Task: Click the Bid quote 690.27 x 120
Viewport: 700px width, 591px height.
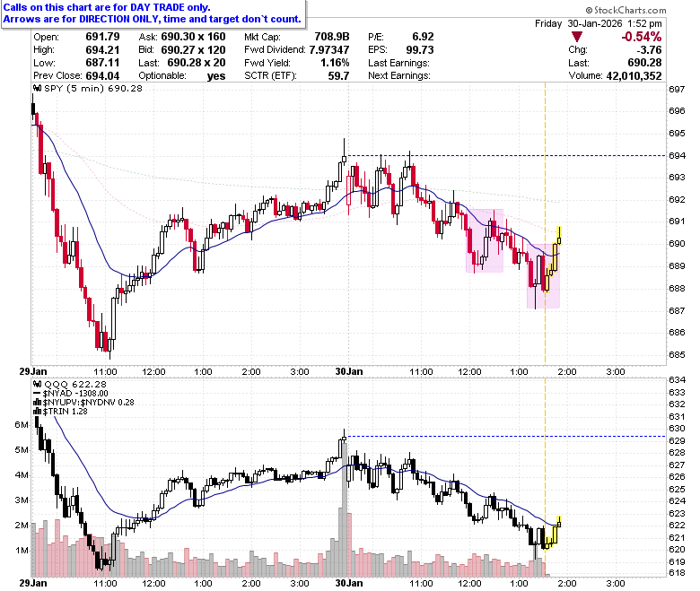Action: point(193,49)
